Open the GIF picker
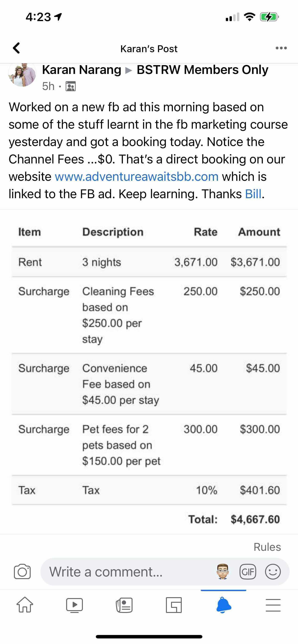The height and width of the screenshot is (644, 298). [x=248, y=571]
